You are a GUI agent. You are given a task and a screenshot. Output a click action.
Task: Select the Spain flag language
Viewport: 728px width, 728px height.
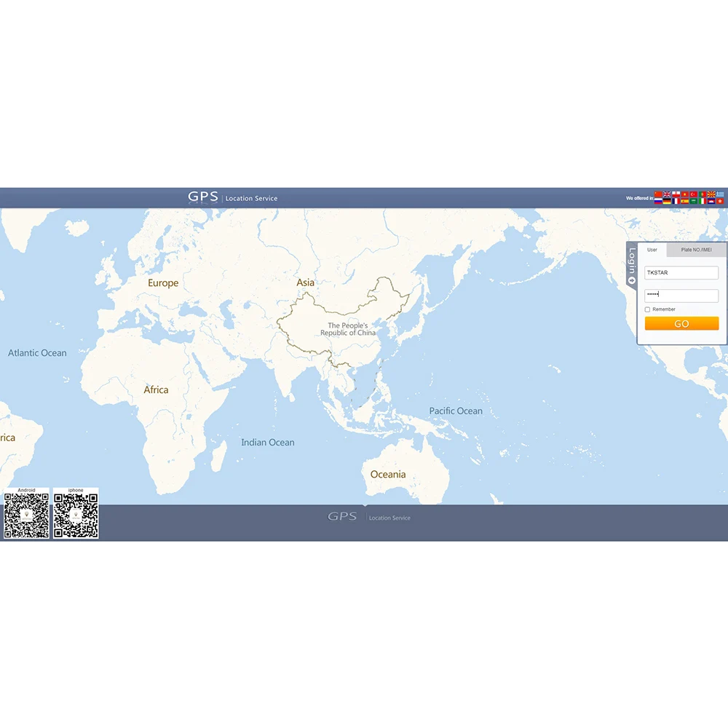[685, 201]
